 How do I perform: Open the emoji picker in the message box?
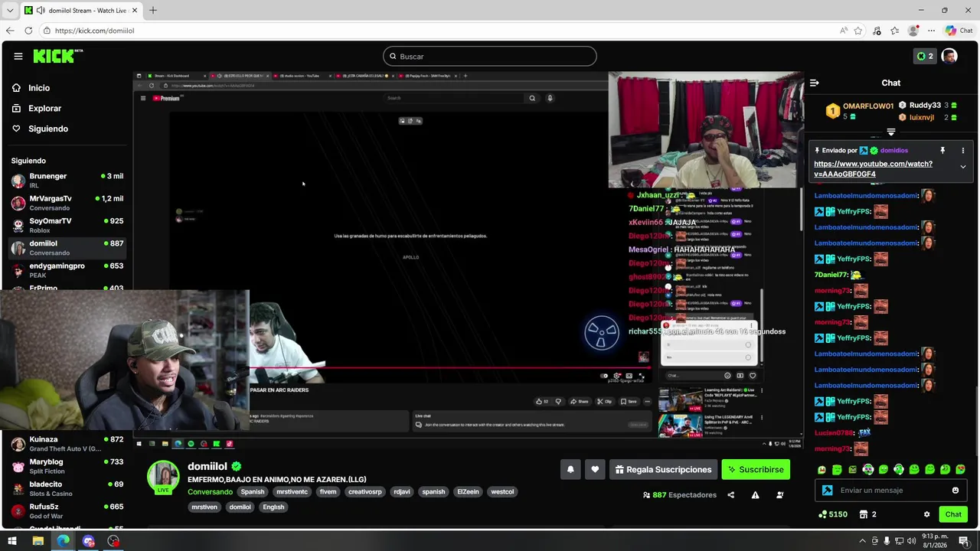[955, 491]
